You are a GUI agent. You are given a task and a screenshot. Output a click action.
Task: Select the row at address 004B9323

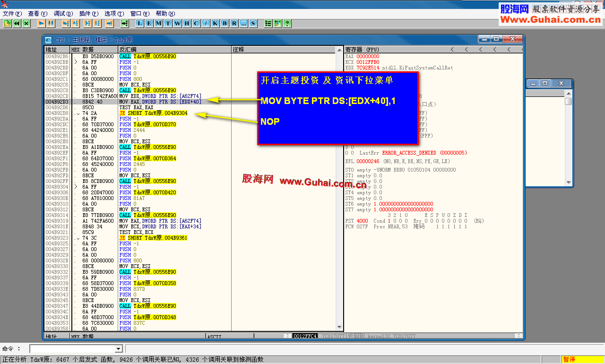(x=190, y=238)
